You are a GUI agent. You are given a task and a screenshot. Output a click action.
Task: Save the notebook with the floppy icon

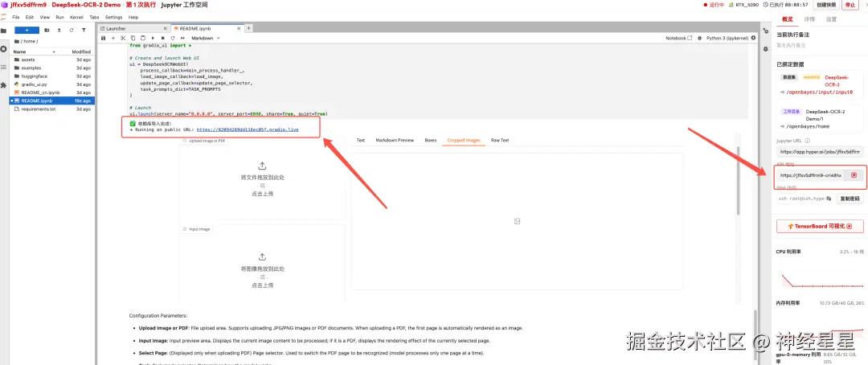(x=103, y=39)
